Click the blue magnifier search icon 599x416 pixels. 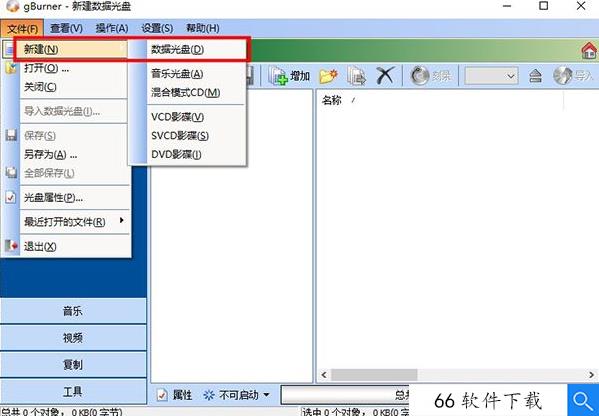[583, 401]
